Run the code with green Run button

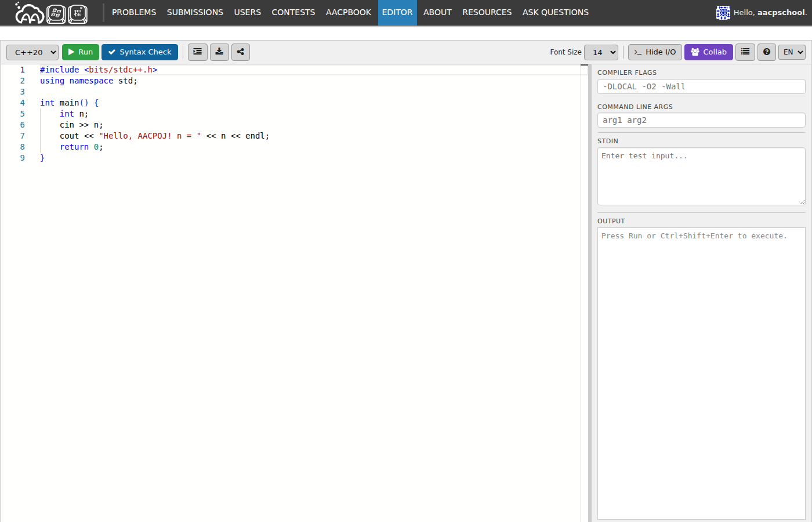coord(81,52)
